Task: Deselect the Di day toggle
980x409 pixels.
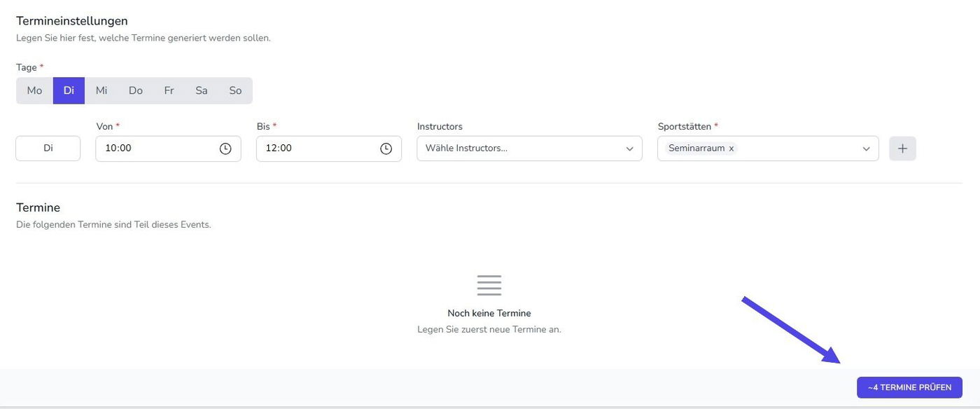Action: [69, 90]
